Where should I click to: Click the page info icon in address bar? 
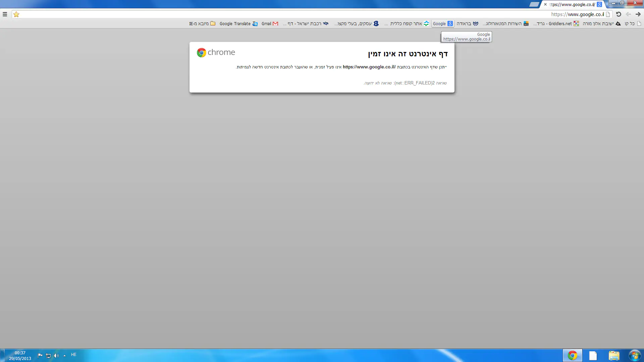point(608,14)
